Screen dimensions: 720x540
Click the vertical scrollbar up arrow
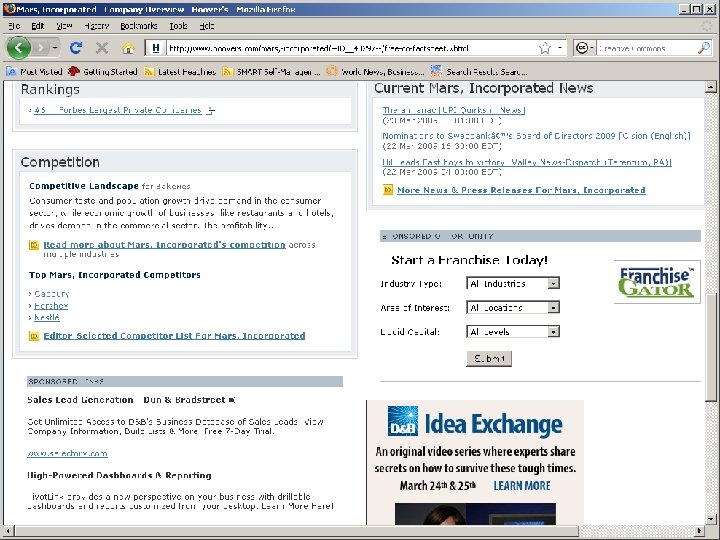pyautogui.click(x=710, y=87)
